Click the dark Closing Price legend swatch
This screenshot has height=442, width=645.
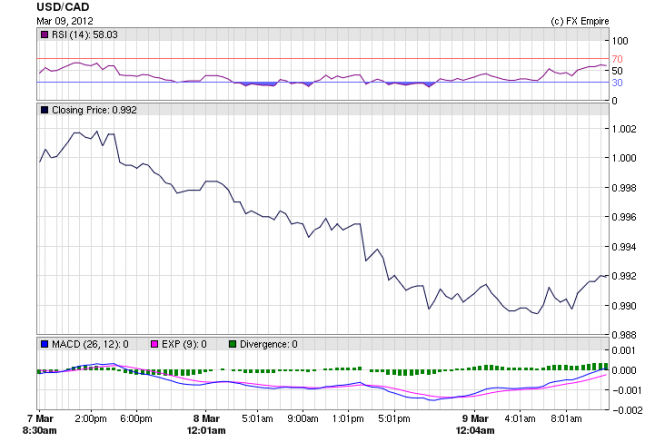[44, 110]
